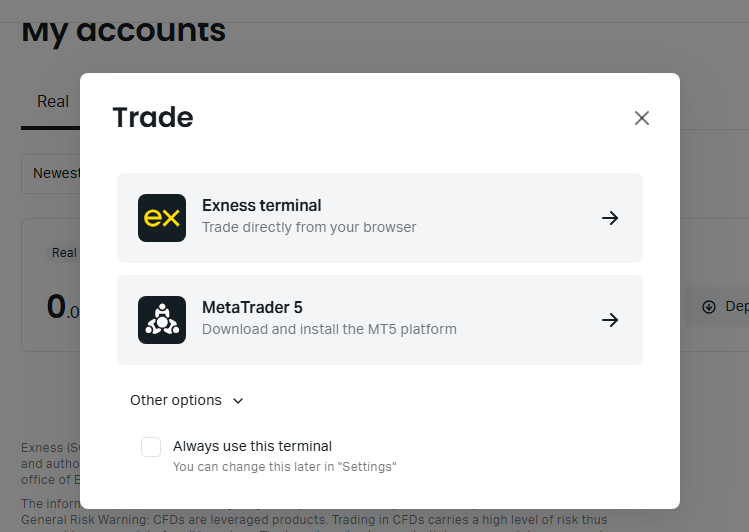The height and width of the screenshot is (532, 749).
Task: Click the Real account type badge
Action: tap(64, 253)
